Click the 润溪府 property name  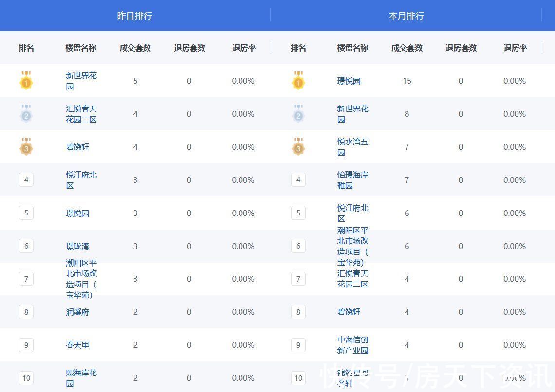(77, 312)
